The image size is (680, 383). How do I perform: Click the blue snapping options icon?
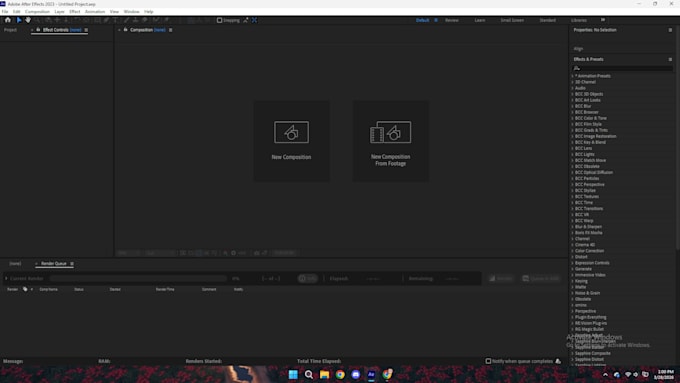[255, 20]
